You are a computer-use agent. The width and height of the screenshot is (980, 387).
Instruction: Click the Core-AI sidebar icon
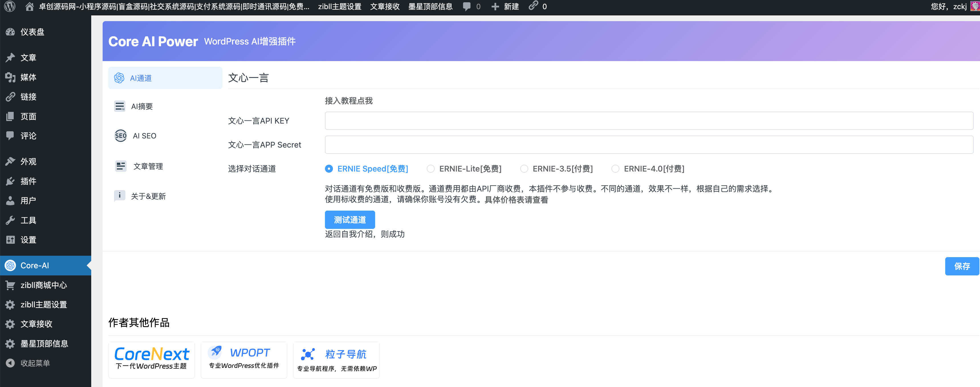pos(10,265)
